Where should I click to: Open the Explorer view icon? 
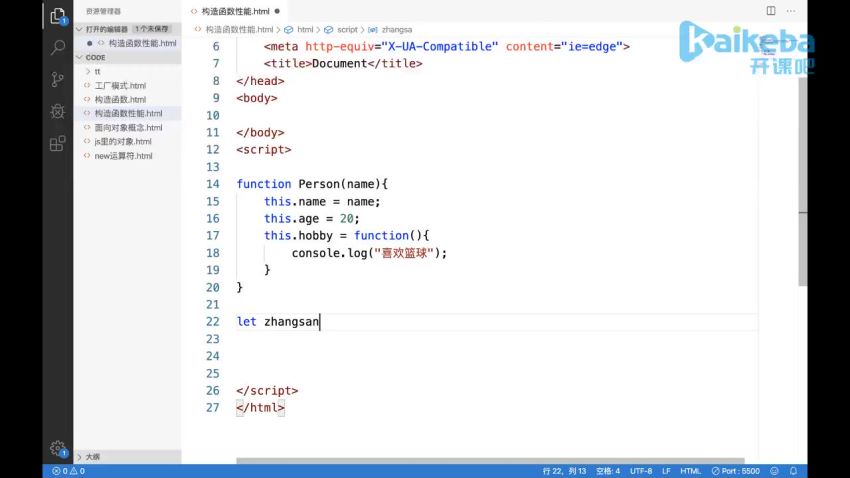point(57,16)
